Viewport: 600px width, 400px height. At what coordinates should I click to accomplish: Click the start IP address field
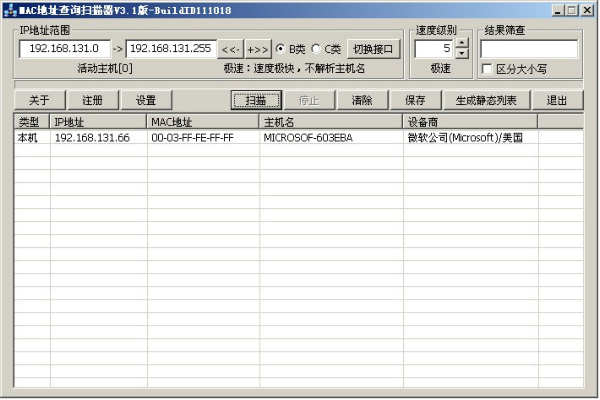(65, 48)
